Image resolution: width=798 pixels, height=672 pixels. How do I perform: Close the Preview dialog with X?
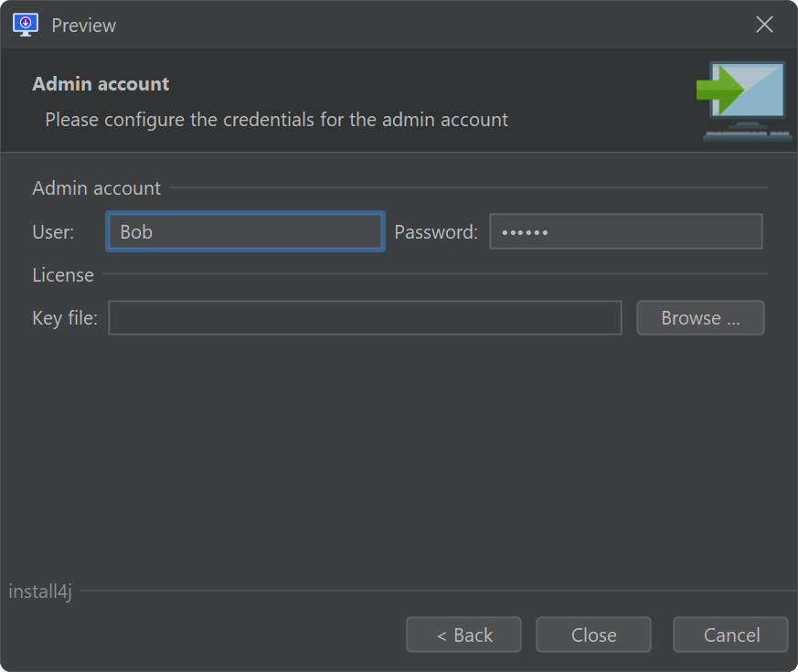(764, 24)
